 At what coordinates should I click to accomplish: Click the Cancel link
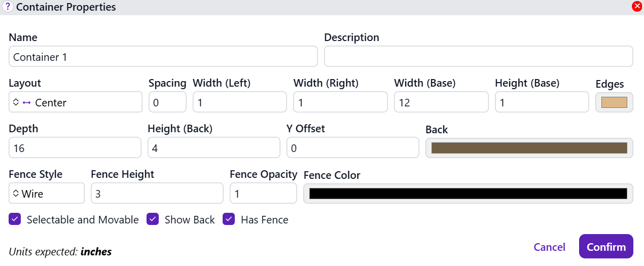(549, 247)
